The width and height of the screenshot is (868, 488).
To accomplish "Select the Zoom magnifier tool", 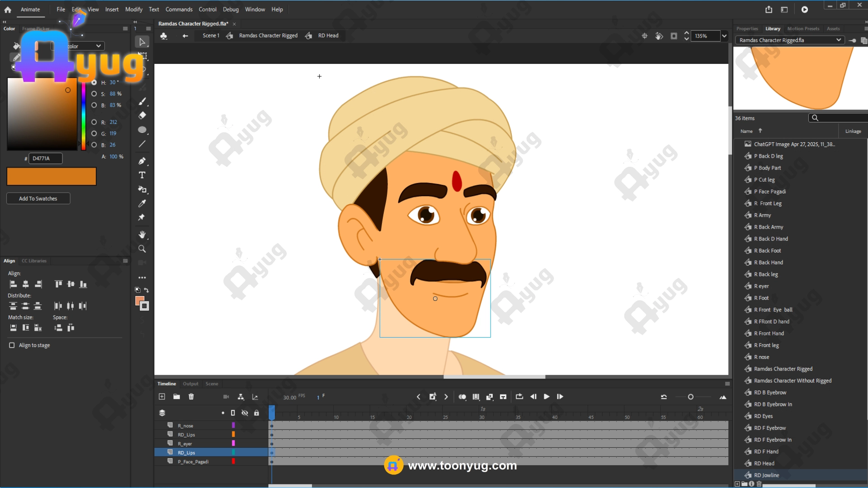I will click(x=142, y=249).
